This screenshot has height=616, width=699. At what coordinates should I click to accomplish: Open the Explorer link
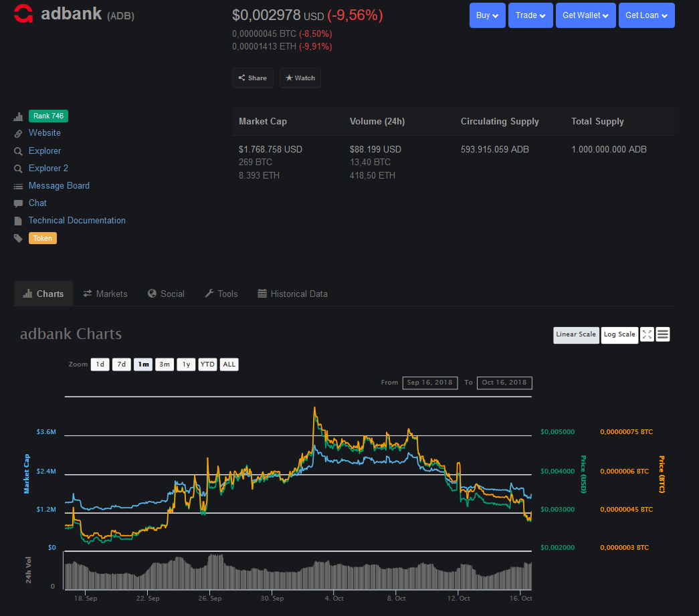45,150
